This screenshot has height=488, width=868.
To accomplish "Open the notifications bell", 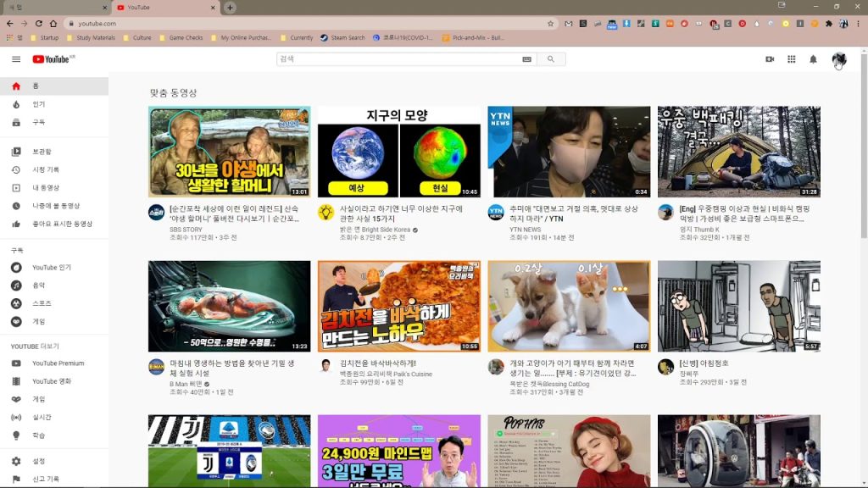I will (x=813, y=59).
